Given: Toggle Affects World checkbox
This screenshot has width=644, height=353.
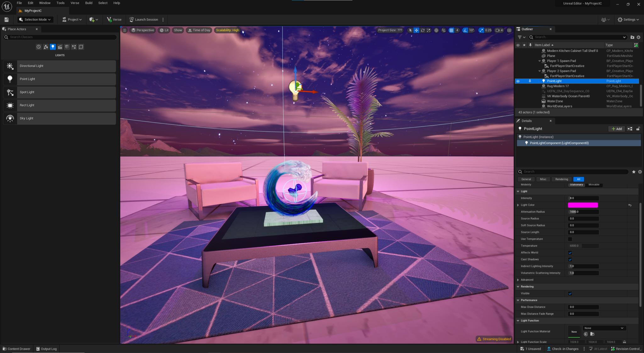Looking at the screenshot, I should tap(570, 252).
